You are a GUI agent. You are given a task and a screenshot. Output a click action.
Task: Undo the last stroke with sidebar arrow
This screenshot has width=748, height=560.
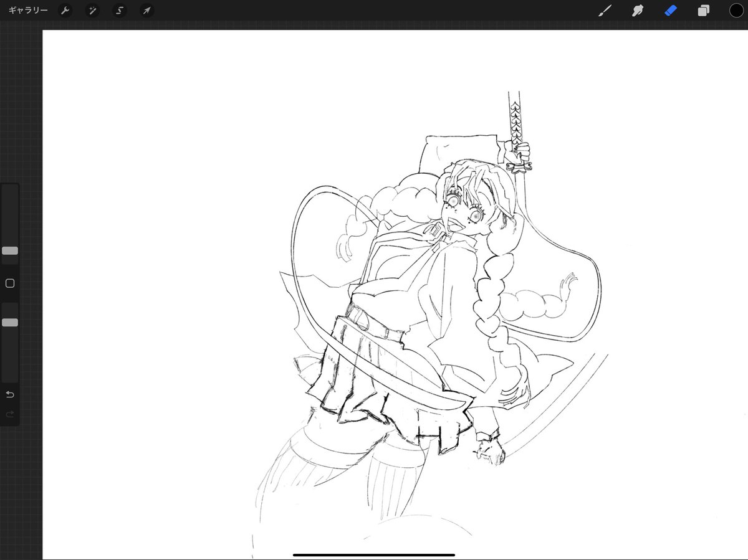pos(10,395)
